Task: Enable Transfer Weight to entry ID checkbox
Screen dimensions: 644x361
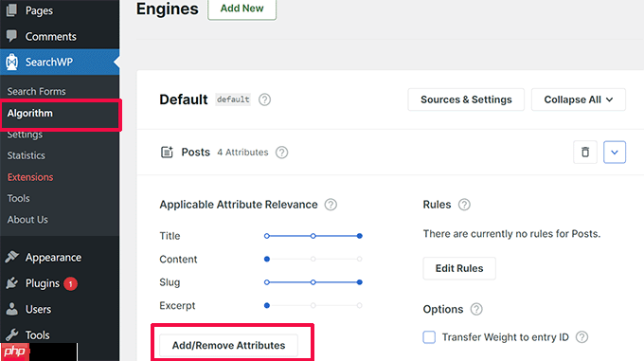Action: (x=429, y=337)
